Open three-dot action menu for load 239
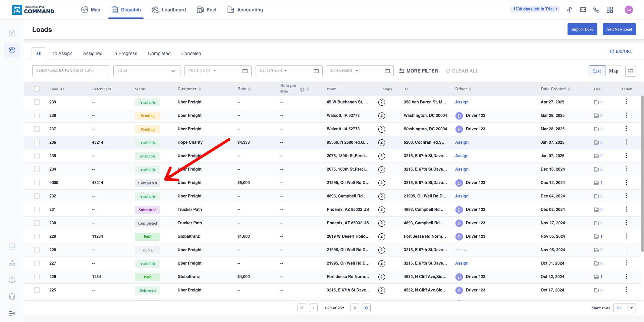The height and width of the screenshot is (322, 644). pyautogui.click(x=626, y=102)
